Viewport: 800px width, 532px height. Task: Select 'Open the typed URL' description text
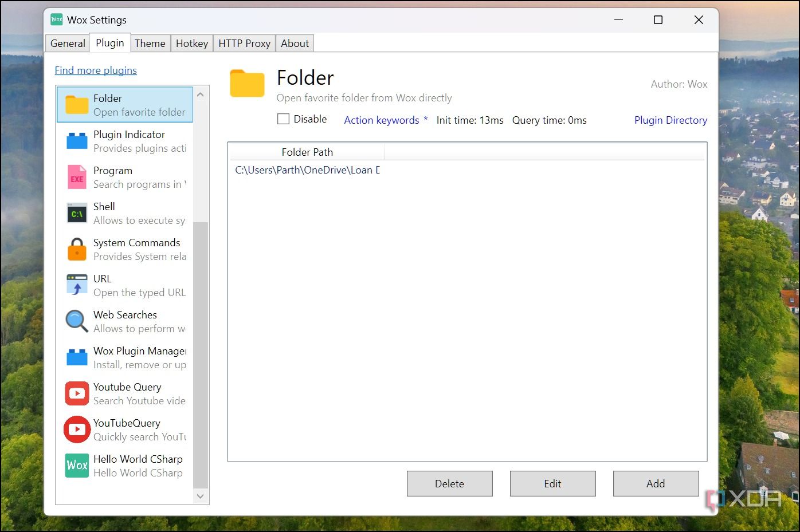click(x=140, y=293)
